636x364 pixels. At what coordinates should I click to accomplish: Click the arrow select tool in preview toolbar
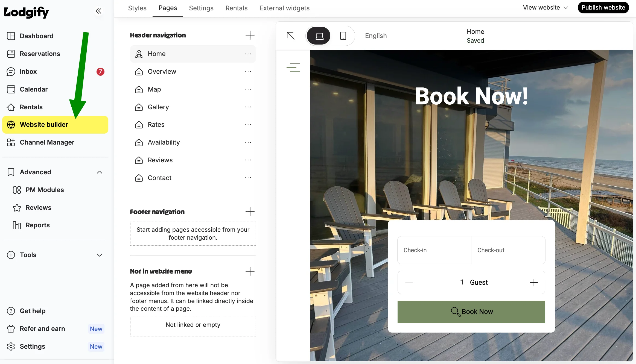pos(290,36)
